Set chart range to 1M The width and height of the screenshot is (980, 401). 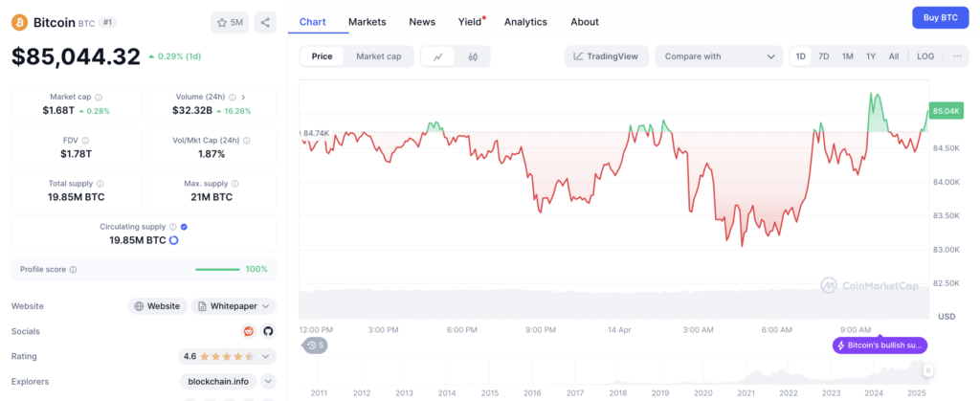click(x=848, y=56)
